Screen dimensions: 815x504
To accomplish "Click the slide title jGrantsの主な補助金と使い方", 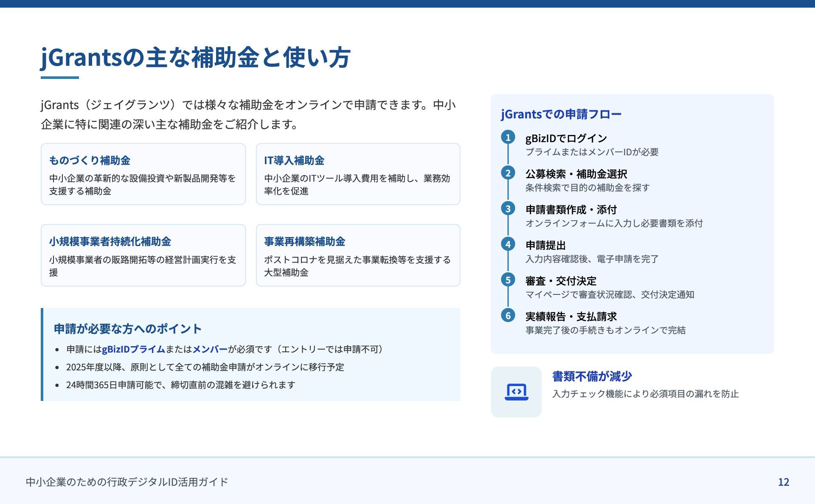I will (196, 57).
